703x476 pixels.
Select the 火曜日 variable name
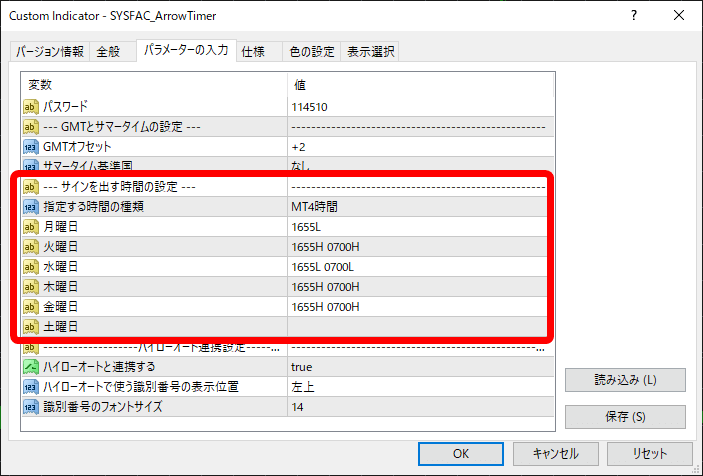61,247
